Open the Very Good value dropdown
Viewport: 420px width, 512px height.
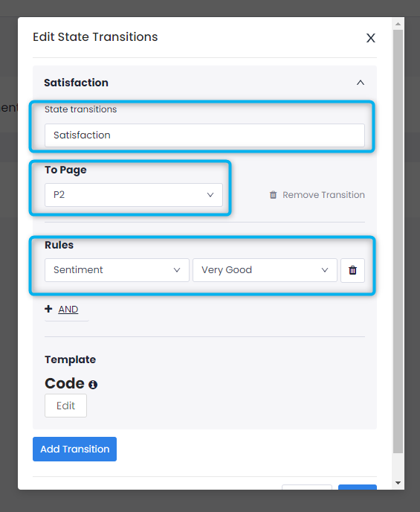[x=265, y=270]
